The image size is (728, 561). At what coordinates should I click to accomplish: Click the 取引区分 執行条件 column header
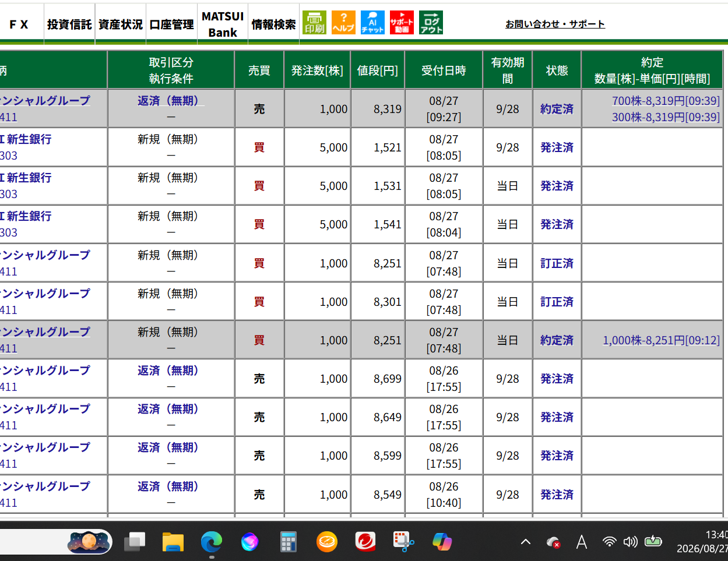pos(171,70)
